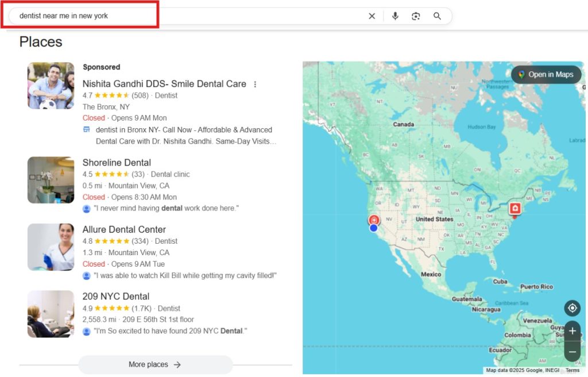Open options menu for Nishita Gandhi listing
This screenshot has height=377, width=588.
point(256,84)
